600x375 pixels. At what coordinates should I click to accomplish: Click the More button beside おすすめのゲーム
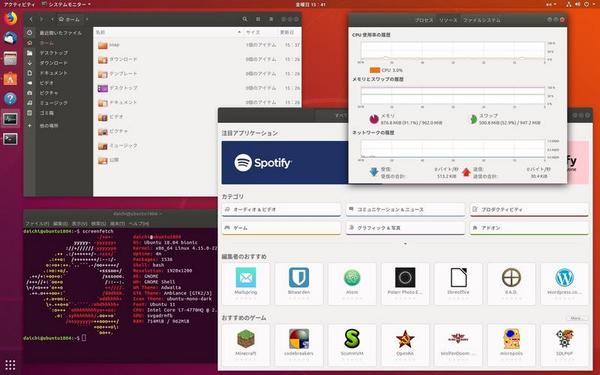577,318
